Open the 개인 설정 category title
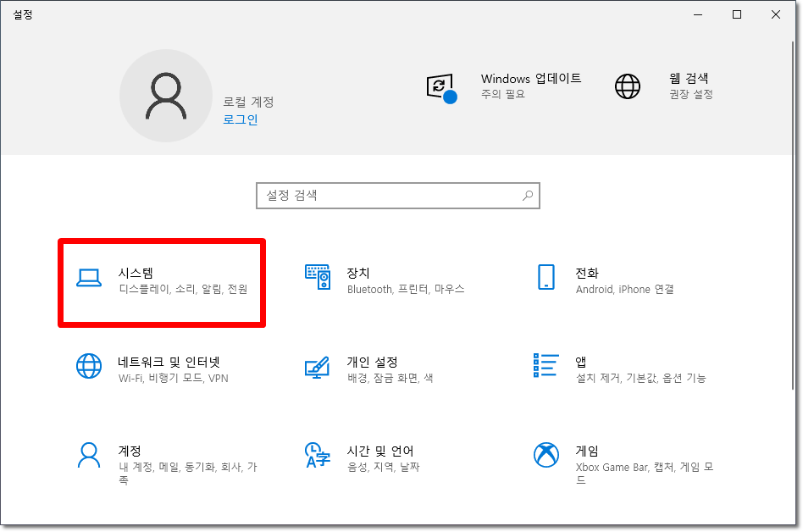Image resolution: width=803 pixels, height=532 pixels. (x=373, y=362)
